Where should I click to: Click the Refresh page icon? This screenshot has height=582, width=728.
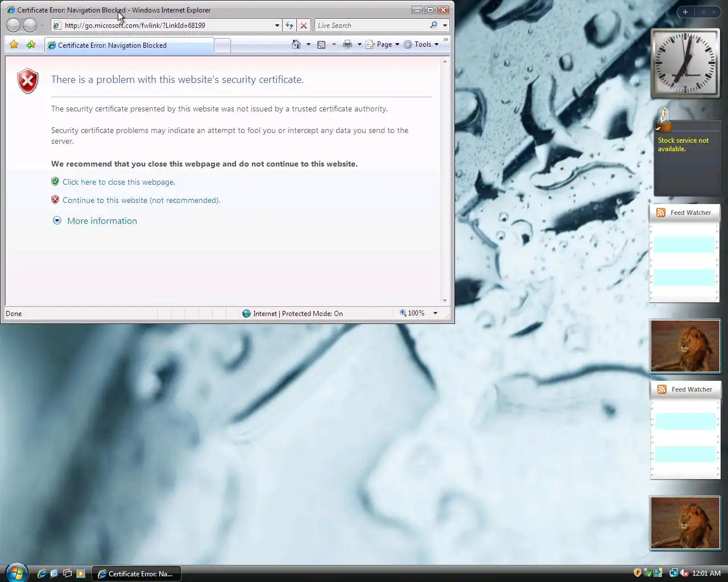point(289,26)
